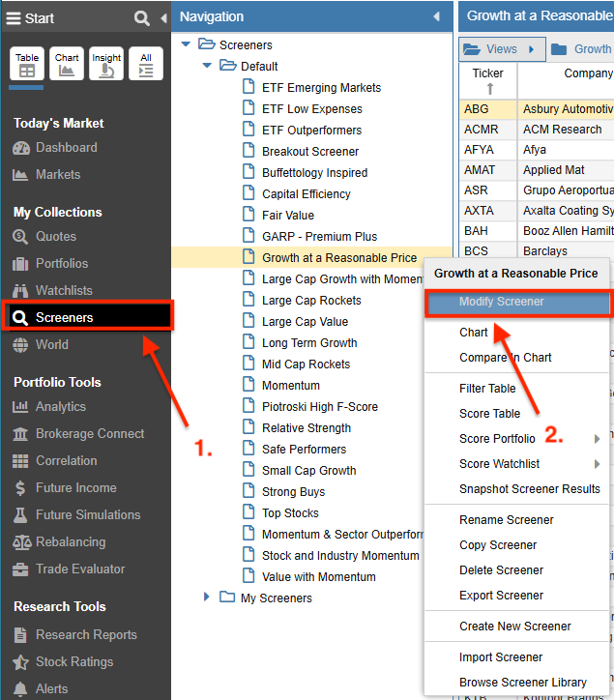Open the World globe icon
The image size is (614, 700).
pyautogui.click(x=20, y=344)
